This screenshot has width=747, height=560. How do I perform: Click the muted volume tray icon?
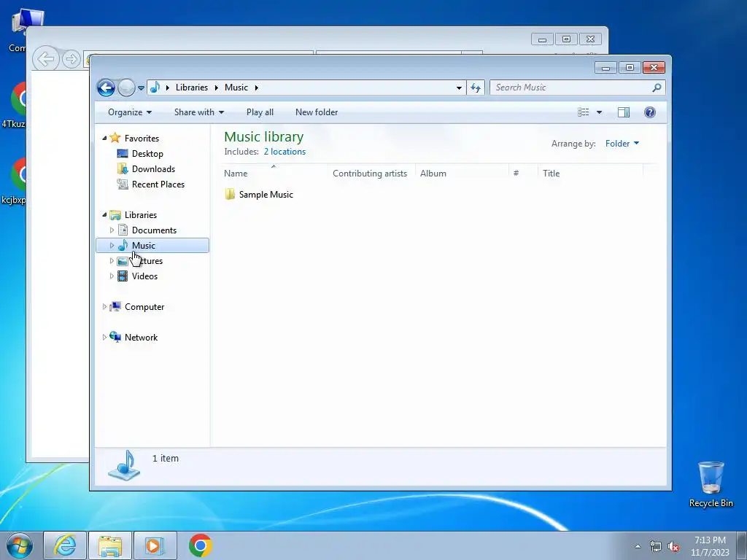pos(673,547)
